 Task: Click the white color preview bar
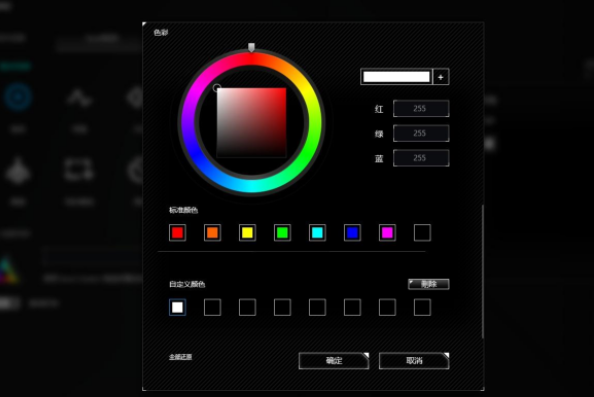pos(396,77)
